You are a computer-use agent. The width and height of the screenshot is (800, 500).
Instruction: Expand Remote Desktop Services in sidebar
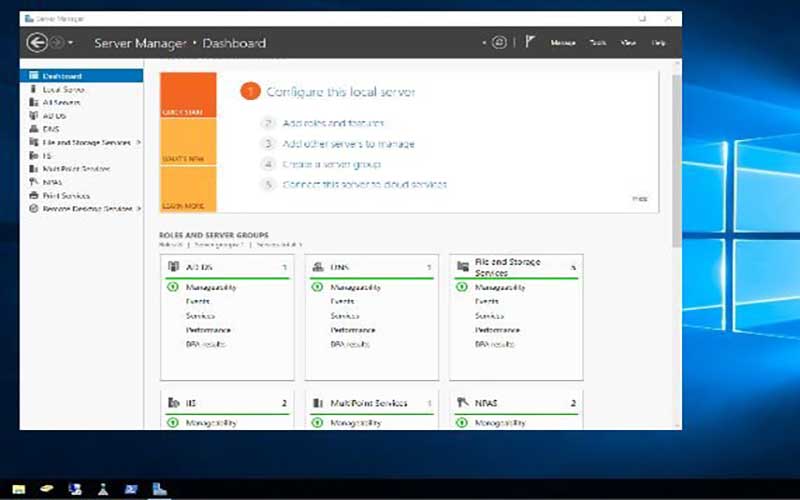pos(138,208)
